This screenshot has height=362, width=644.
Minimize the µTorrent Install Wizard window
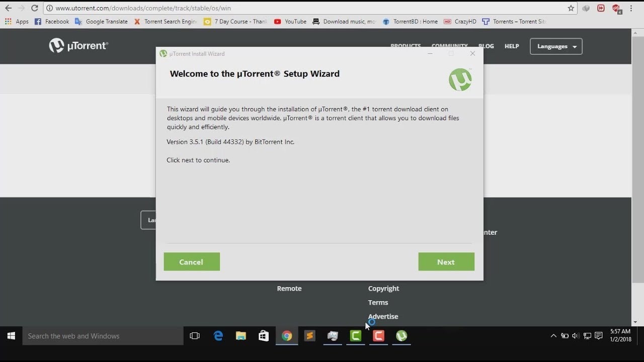[x=430, y=53]
